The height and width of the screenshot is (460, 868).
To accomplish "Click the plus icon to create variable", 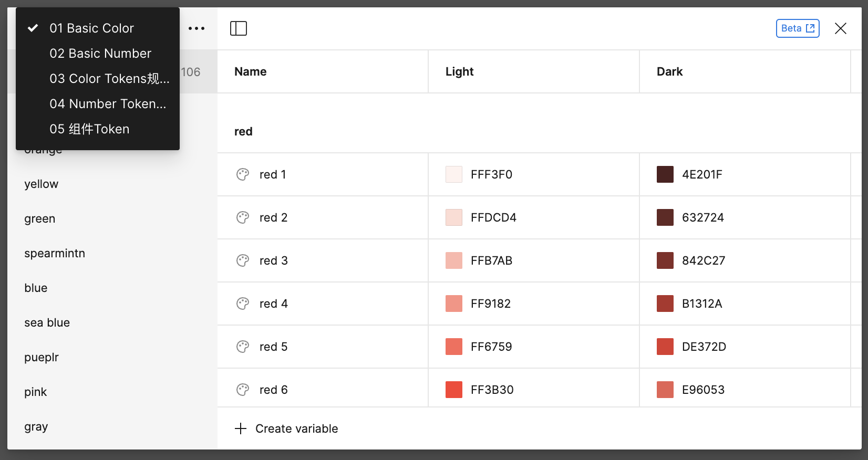I will coord(241,428).
